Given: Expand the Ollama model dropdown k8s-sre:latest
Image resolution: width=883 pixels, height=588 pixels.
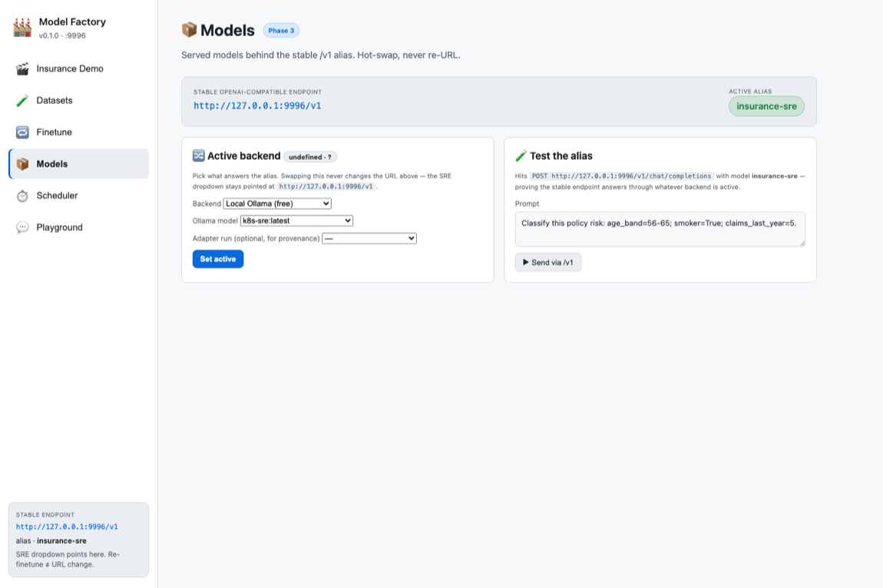Looking at the screenshot, I should (x=296, y=221).
